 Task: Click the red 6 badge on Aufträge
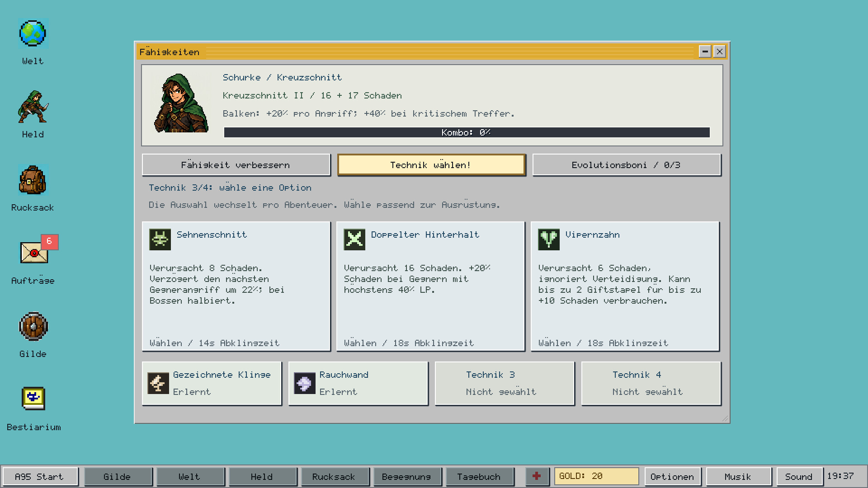(49, 242)
